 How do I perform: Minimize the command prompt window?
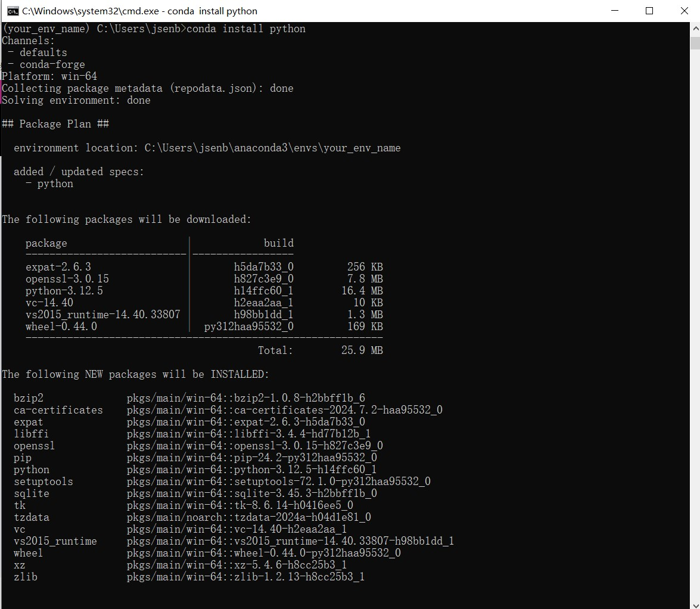614,11
